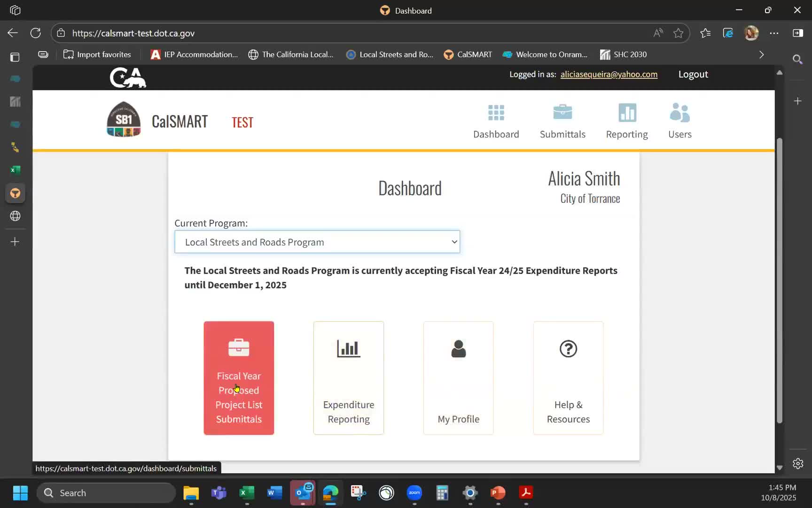
Task: Click the SB1 CalSMART logo
Action: 124,120
